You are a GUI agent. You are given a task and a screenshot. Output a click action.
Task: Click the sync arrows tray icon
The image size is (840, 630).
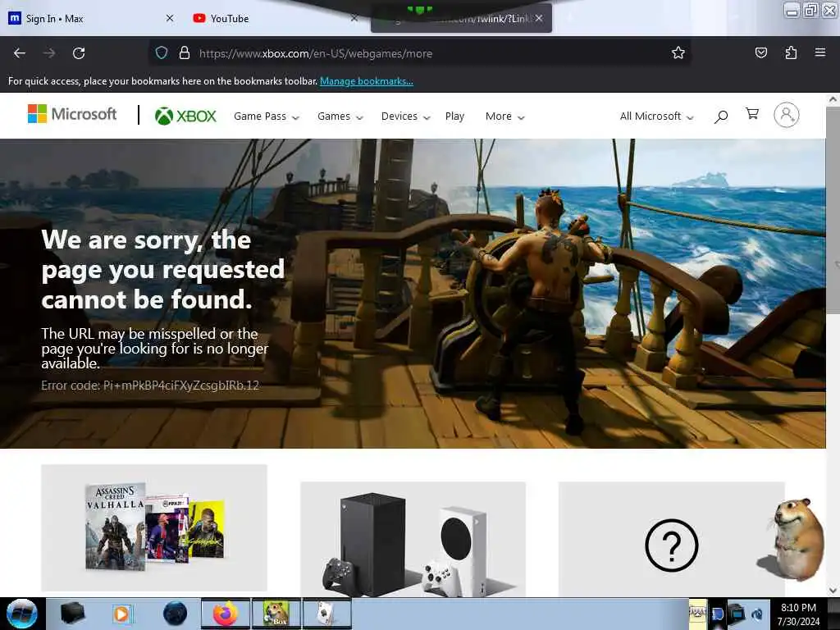point(757,614)
